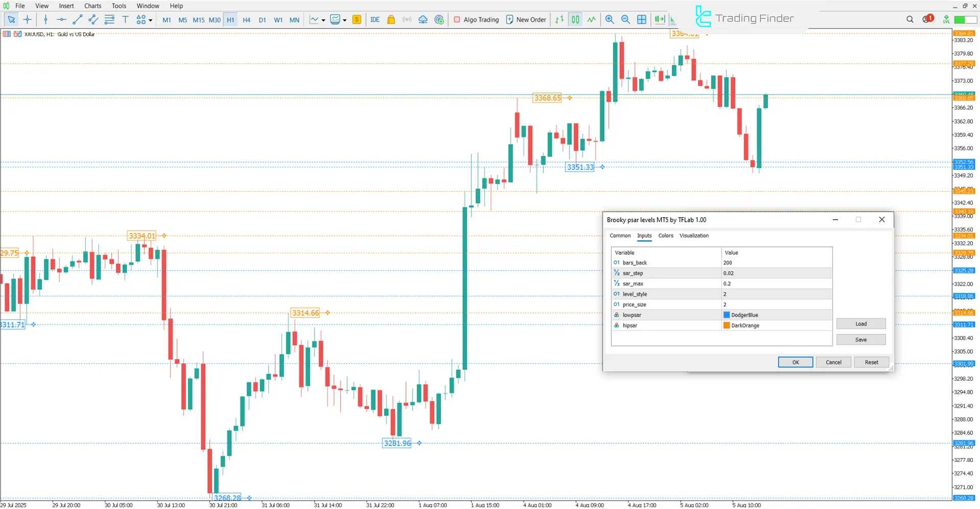
Task: Open the Charts menu
Action: pyautogui.click(x=92, y=6)
